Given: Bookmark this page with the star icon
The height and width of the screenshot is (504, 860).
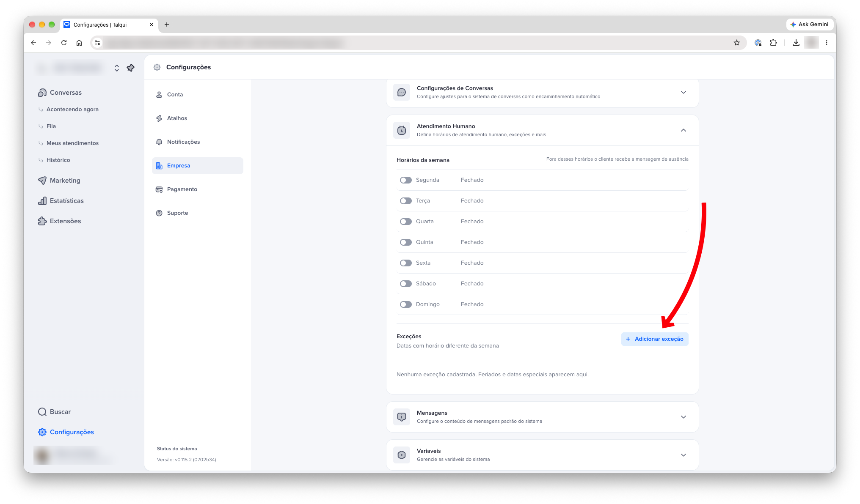Looking at the screenshot, I should point(737,43).
